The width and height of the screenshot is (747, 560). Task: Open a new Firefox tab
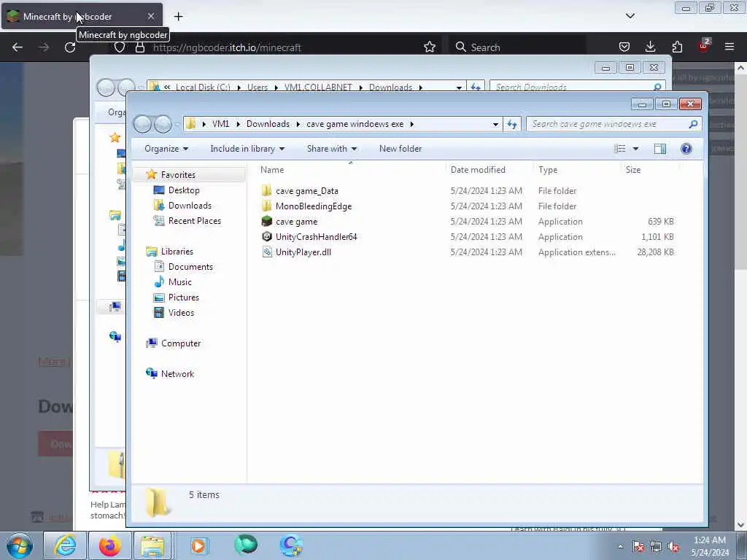[178, 17]
